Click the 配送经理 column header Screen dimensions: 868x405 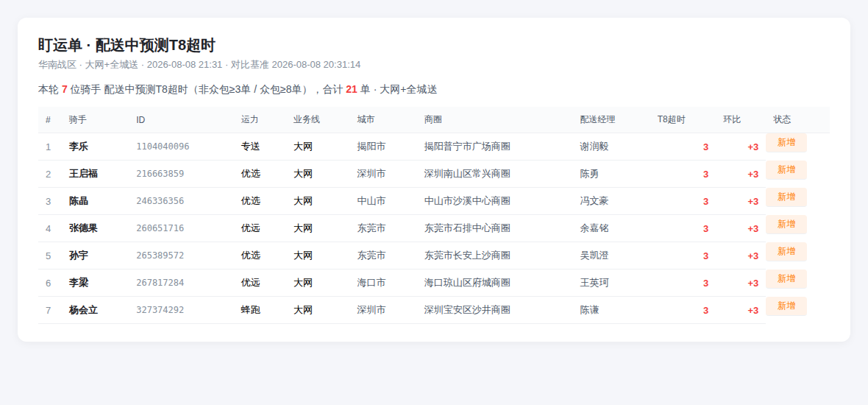[x=598, y=120]
